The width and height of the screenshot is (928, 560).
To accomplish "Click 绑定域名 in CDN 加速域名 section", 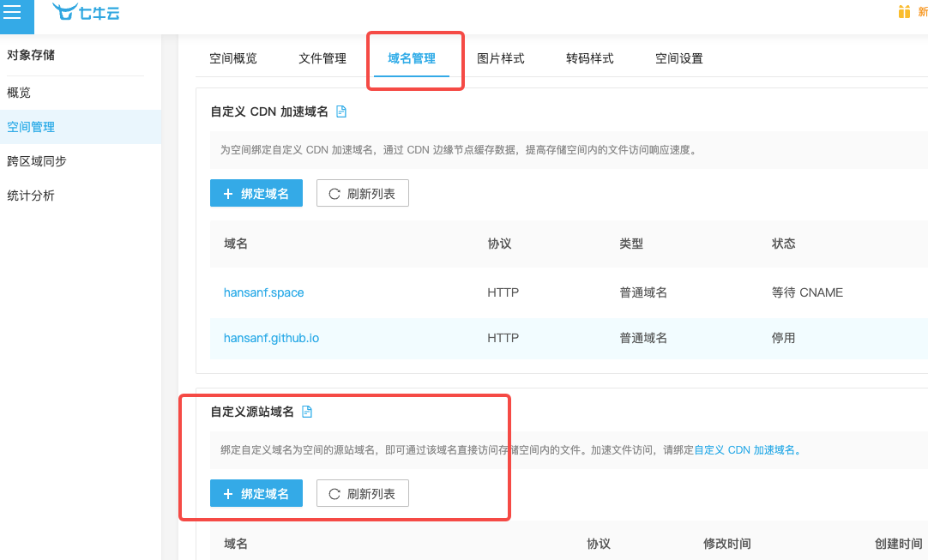I will pyautogui.click(x=256, y=193).
